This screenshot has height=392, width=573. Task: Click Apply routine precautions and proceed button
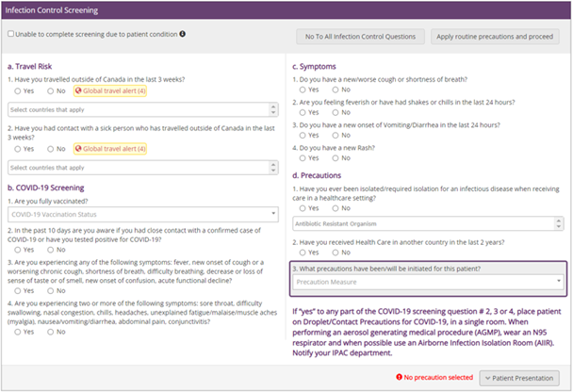pos(495,37)
